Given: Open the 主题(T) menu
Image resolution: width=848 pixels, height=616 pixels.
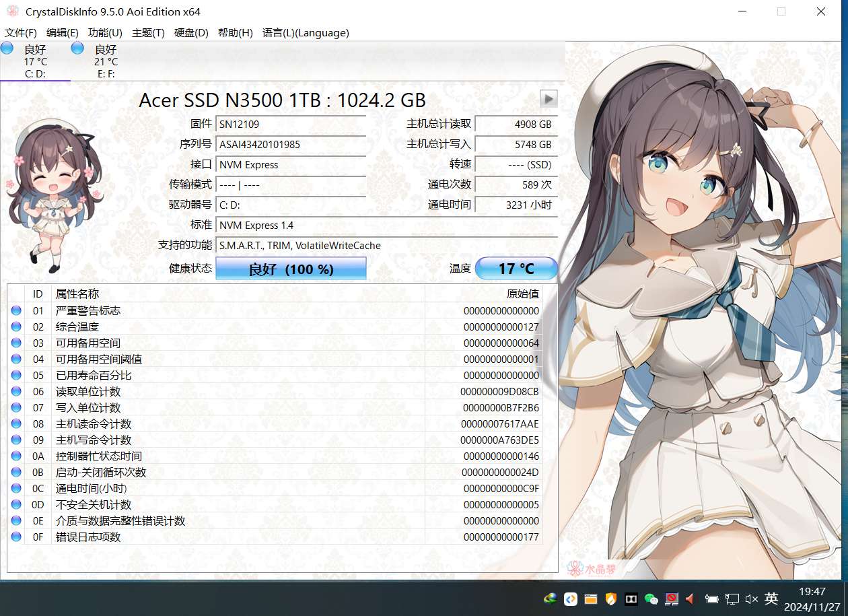Looking at the screenshot, I should 148,32.
